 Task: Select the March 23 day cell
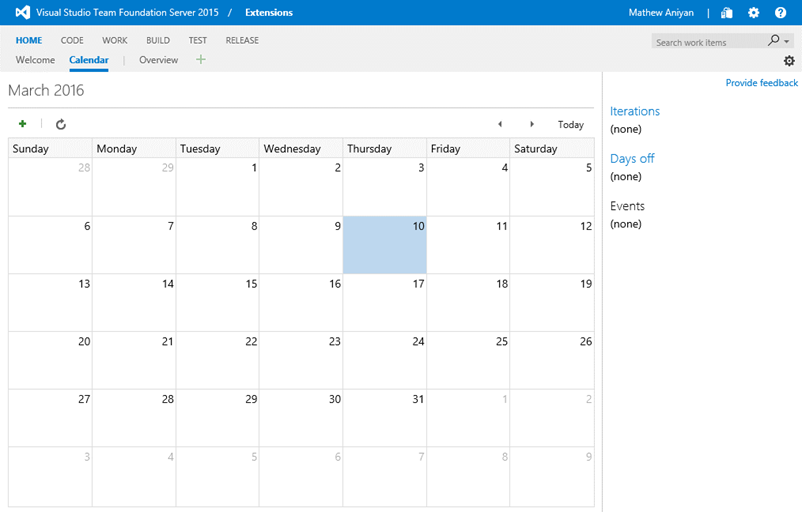[x=301, y=360]
